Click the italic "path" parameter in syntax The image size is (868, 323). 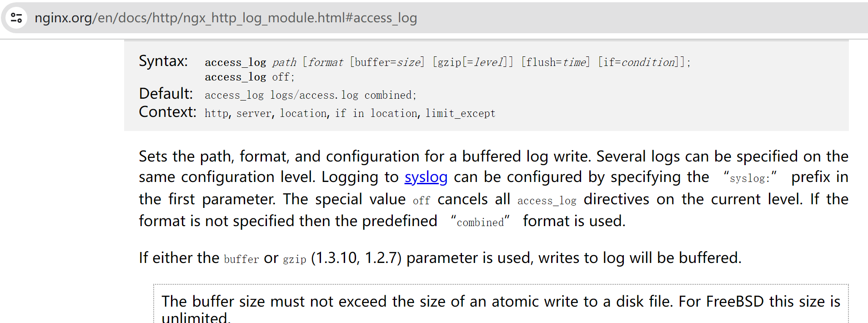pyautogui.click(x=284, y=62)
